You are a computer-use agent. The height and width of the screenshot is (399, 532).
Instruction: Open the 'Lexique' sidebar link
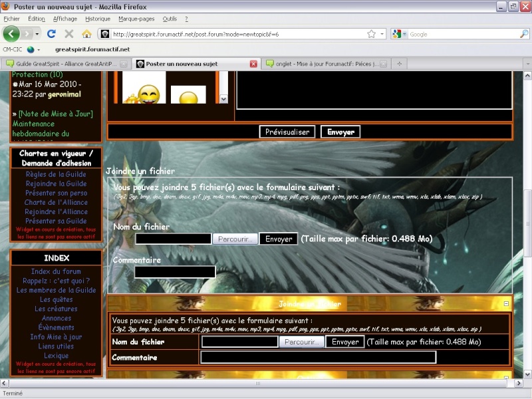[56, 355]
